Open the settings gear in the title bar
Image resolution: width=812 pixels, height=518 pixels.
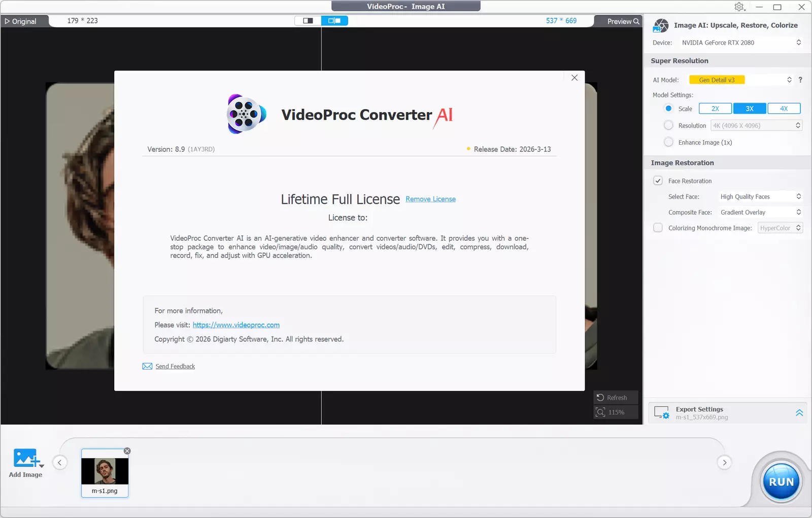(739, 7)
